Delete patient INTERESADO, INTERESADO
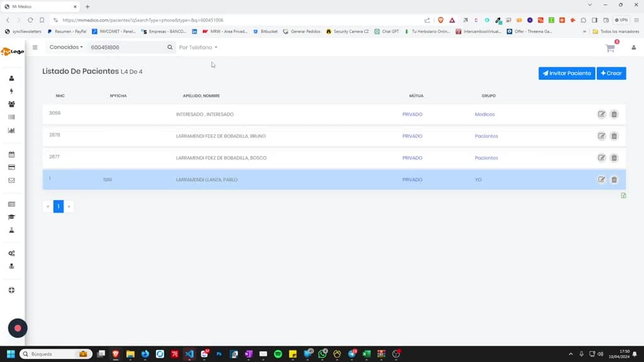The image size is (644, 362). click(x=614, y=114)
